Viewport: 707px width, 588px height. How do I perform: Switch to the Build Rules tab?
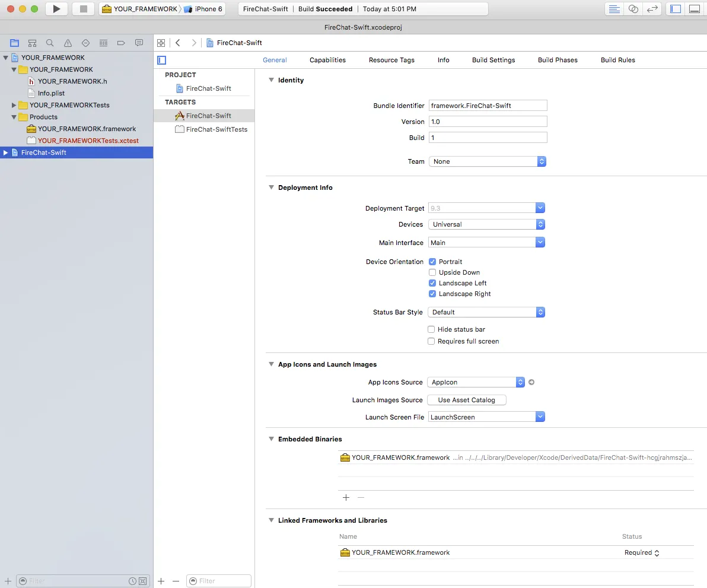[617, 60]
